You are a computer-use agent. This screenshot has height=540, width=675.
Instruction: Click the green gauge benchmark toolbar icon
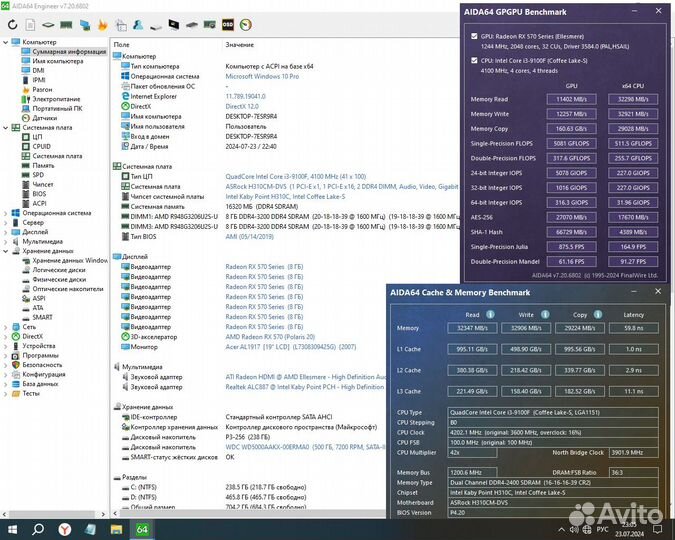(246, 25)
